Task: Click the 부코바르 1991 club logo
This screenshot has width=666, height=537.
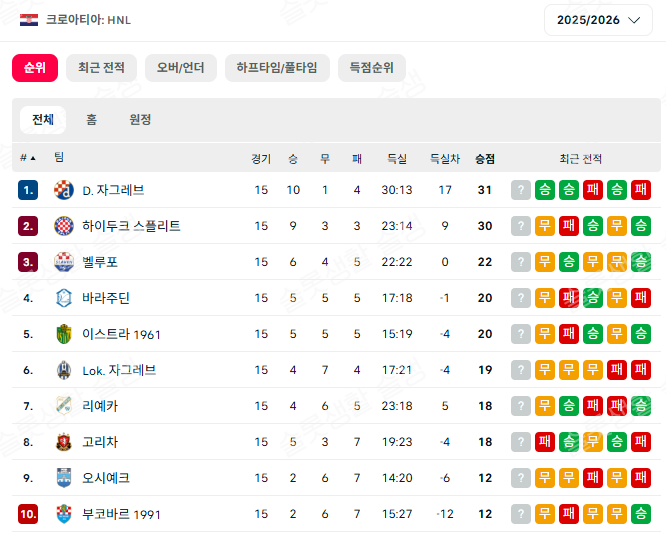Action: pyautogui.click(x=64, y=514)
